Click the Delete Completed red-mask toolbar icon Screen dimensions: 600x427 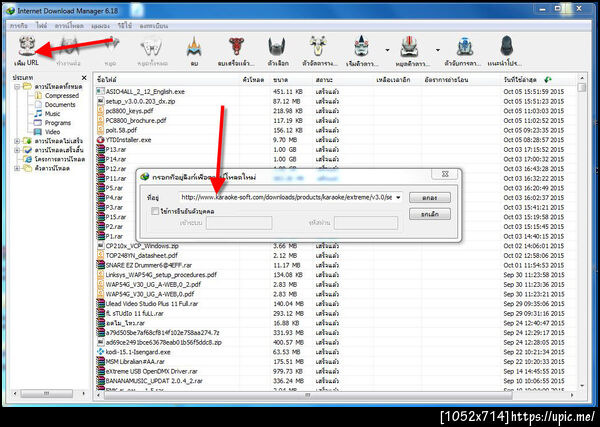(x=236, y=47)
